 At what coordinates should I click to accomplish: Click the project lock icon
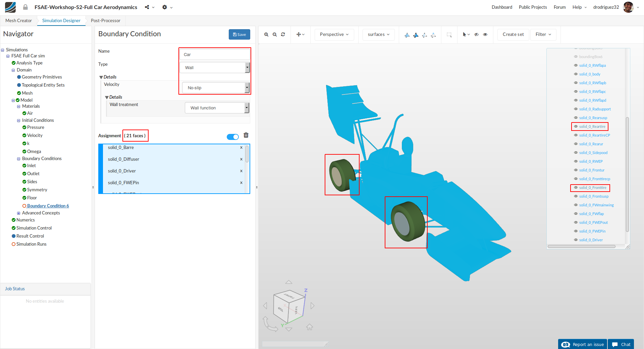point(25,7)
